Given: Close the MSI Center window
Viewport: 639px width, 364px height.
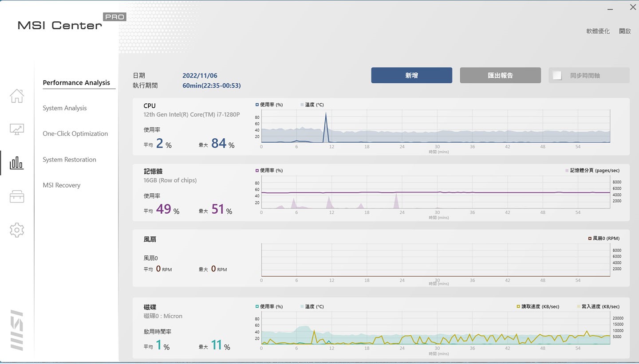Looking at the screenshot, I should click(633, 7).
